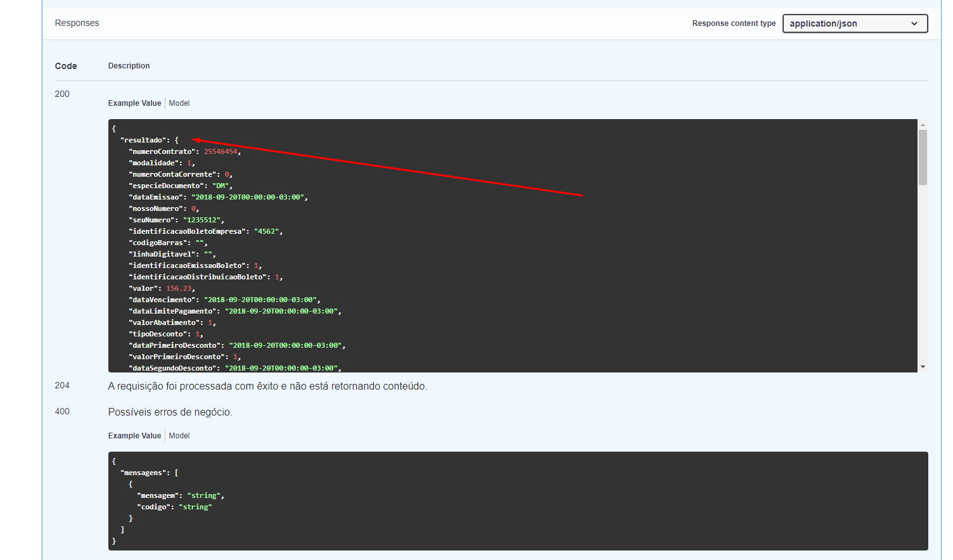Click the "identificacaoDistribuicaoBoleto" key
The image size is (953, 560).
pos(198,277)
